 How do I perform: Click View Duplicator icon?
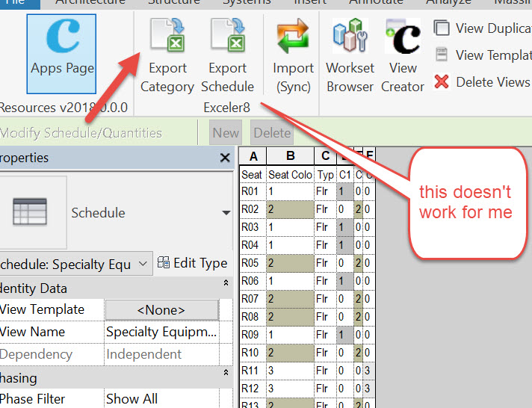click(x=442, y=28)
